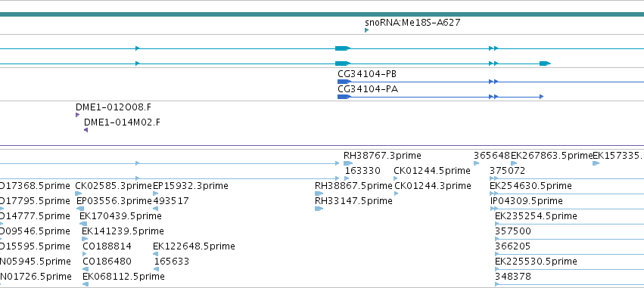The height and width of the screenshot is (288, 644).
Task: Select the 375072 alignment label
Action: pyautogui.click(x=508, y=171)
